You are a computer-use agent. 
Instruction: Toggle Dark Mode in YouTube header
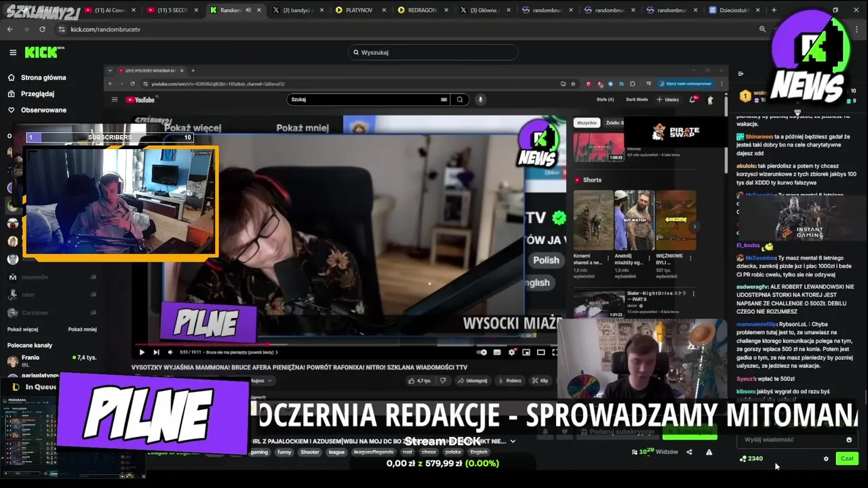(x=637, y=100)
